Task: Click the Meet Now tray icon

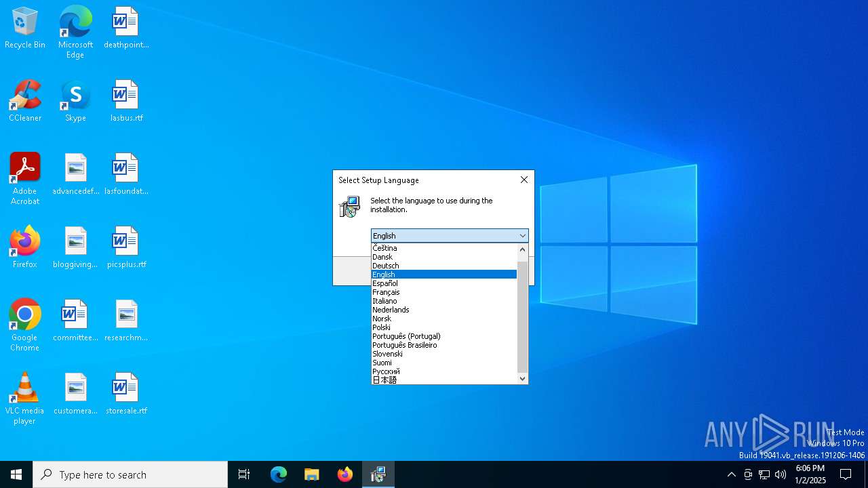Action: (748, 474)
